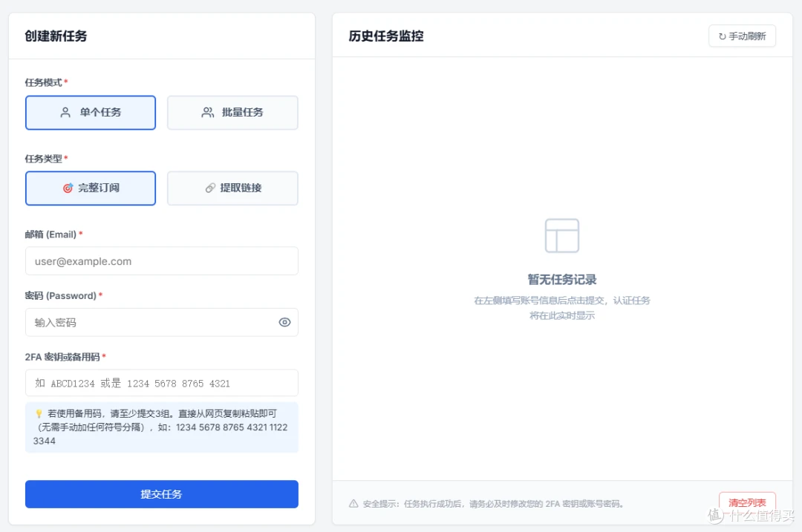This screenshot has height=532, width=802.
Task: Click the 任务类型 field label
Action: click(x=44, y=159)
